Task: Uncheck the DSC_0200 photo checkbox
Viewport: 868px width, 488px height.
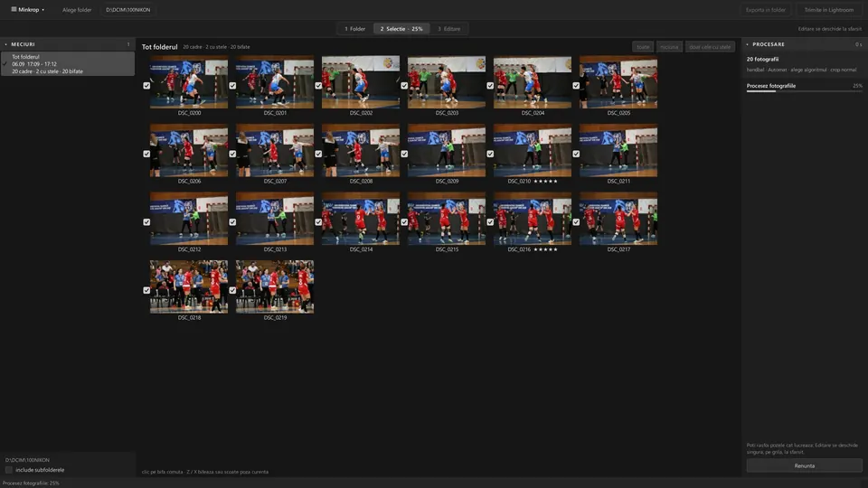Action: [146, 86]
